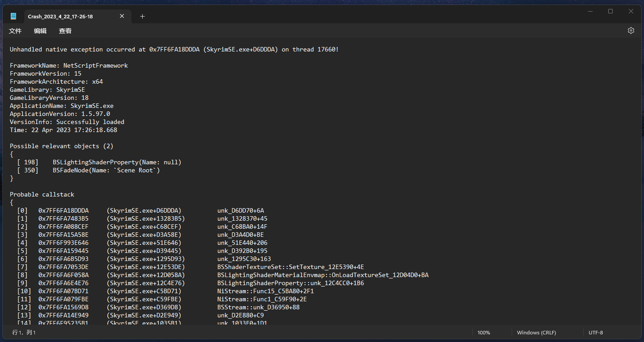Open Notepad settings gear
Screen dimensions: 644x342
pos(631,30)
